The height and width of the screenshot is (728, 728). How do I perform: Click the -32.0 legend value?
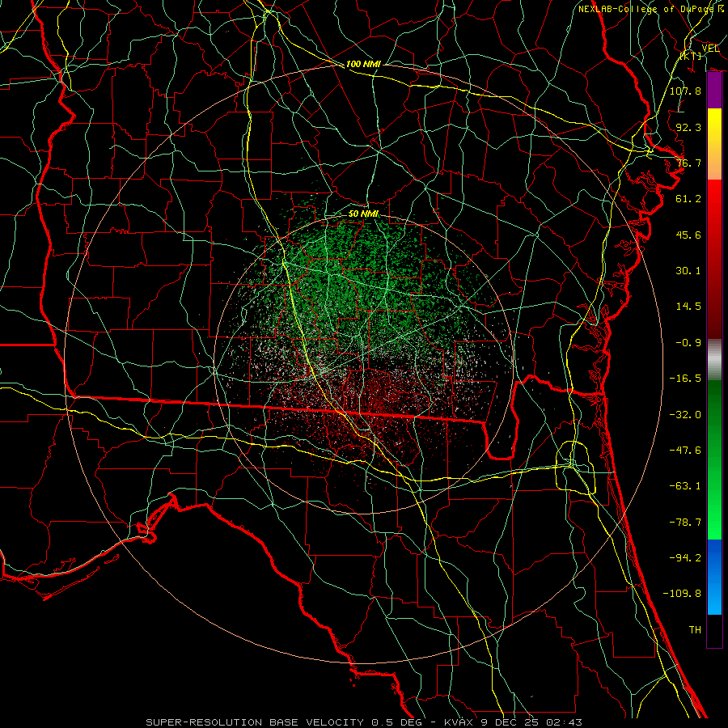pos(685,415)
